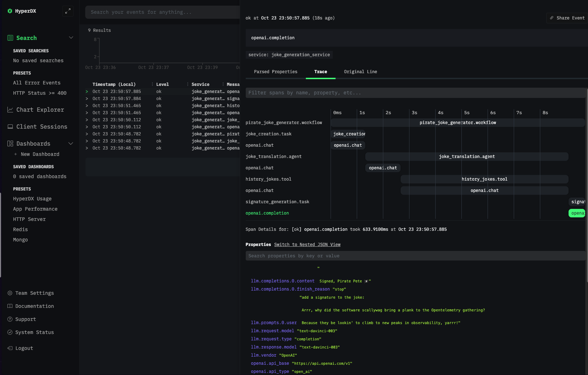Viewport: 588px width, 375px height.
Task: Click the HyperDX logo icon
Action: pyautogui.click(x=10, y=11)
